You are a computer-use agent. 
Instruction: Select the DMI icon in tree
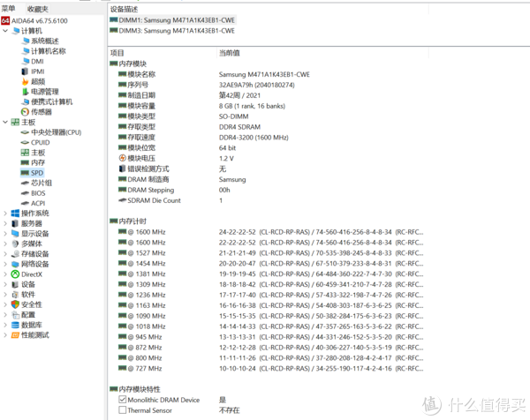click(26, 61)
